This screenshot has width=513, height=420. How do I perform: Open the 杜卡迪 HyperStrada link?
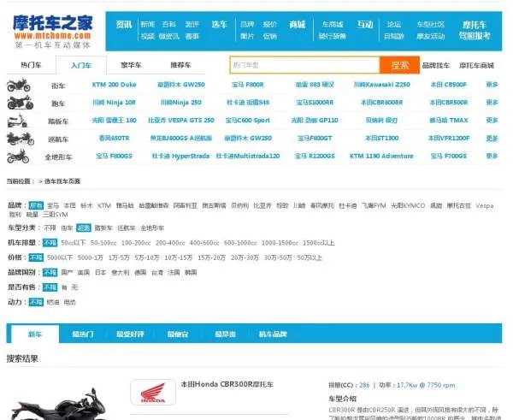click(180, 156)
